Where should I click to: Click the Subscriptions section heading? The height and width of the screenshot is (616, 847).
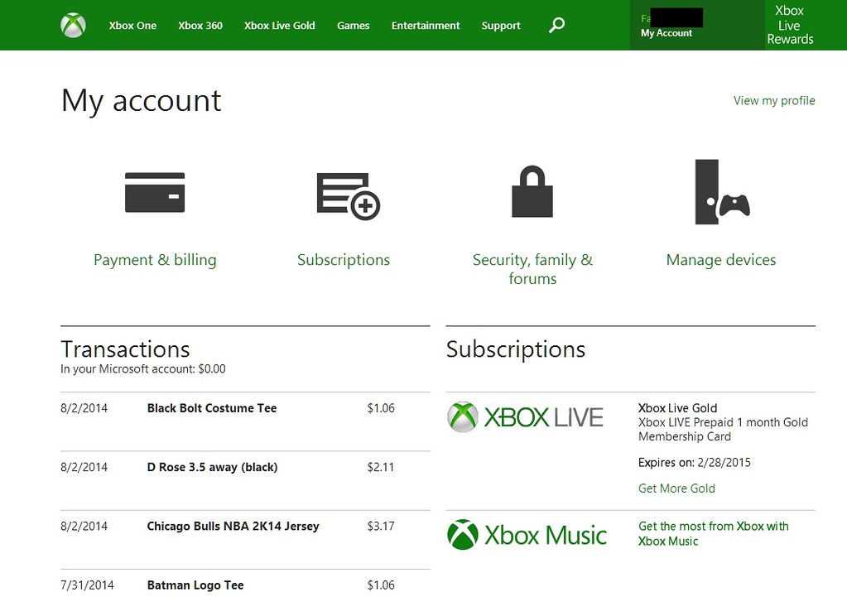(x=516, y=349)
